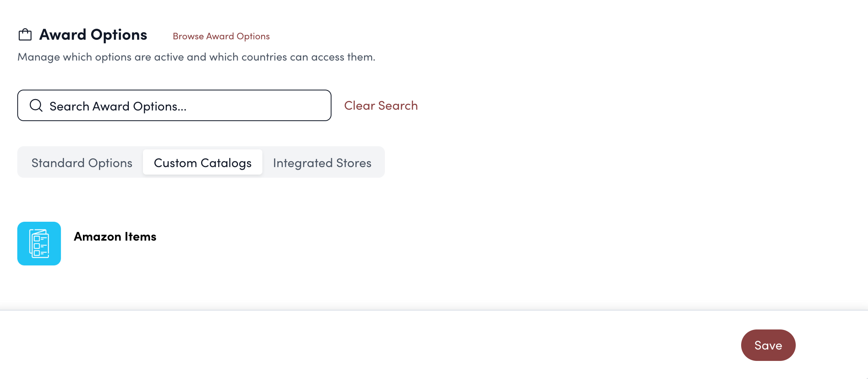Click the shopping bag icon beside Award Options
Screen dimensions: 868x379
pos(25,35)
